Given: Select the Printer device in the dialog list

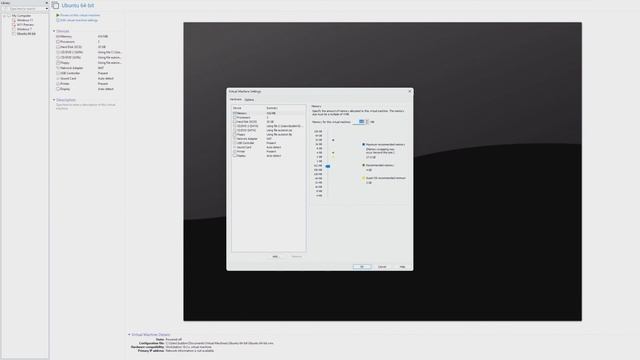Looking at the screenshot, I should pyautogui.click(x=269, y=151).
